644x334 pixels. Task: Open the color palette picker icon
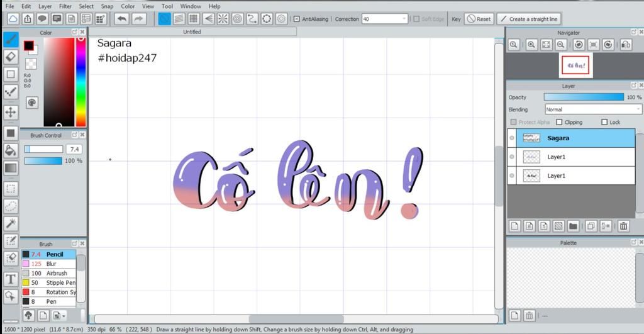click(32, 103)
